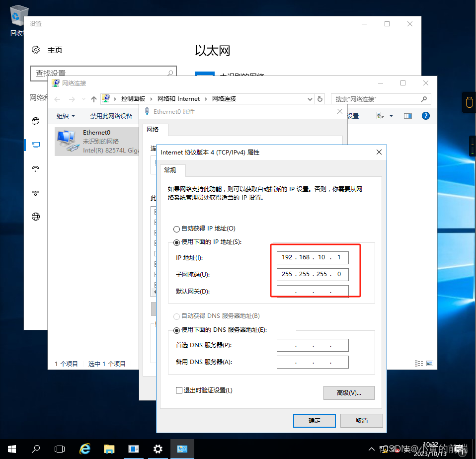Image resolution: width=476 pixels, height=459 pixels.
Task: Check the 退出时验证设置 checkbox
Action: coord(179,390)
